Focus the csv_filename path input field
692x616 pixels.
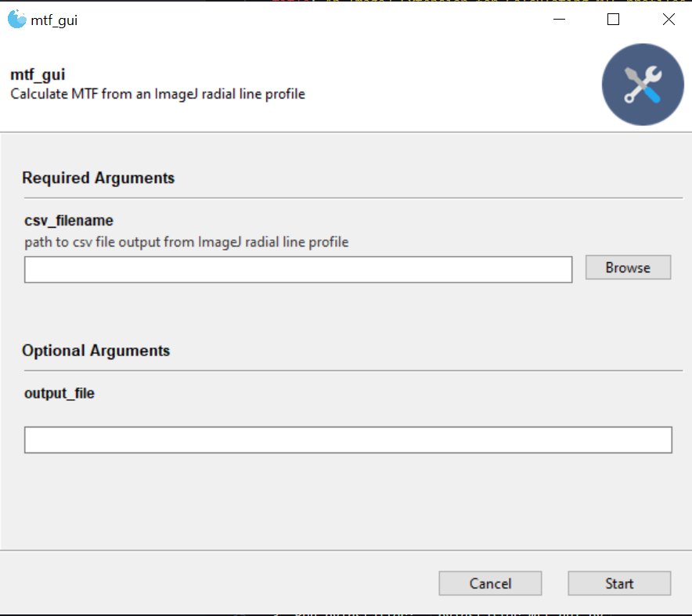coord(298,269)
